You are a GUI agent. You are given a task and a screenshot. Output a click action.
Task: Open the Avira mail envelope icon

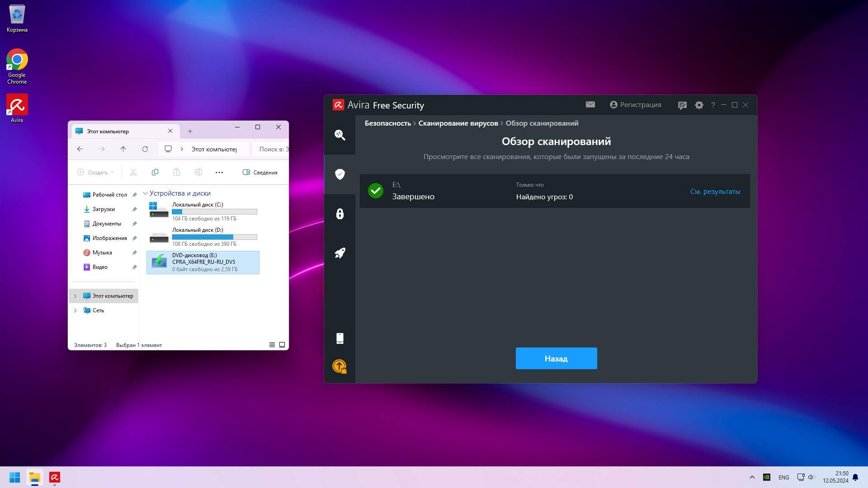tap(590, 105)
